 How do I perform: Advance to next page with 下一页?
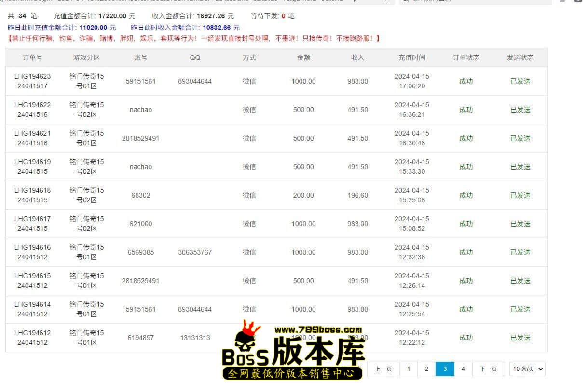tap(488, 369)
